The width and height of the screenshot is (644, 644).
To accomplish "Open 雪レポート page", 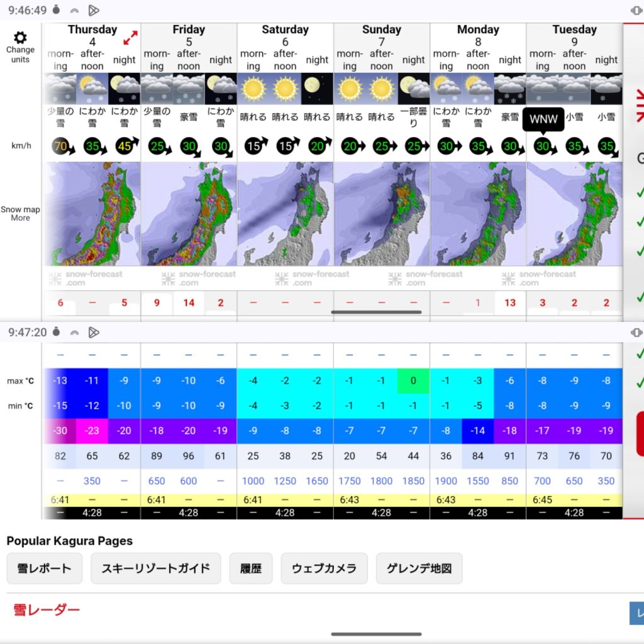I will tap(44, 569).
